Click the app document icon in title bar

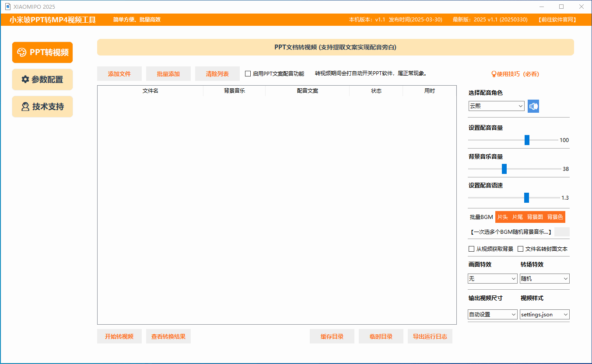(7, 7)
